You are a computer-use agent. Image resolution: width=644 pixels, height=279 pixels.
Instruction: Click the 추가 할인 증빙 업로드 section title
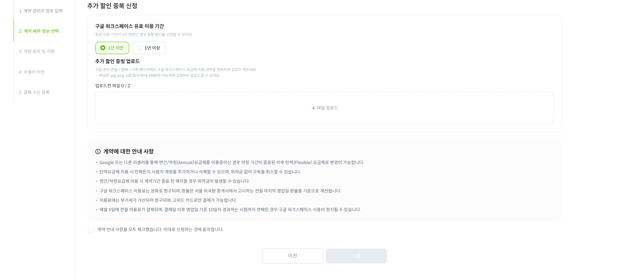pyautogui.click(x=117, y=61)
